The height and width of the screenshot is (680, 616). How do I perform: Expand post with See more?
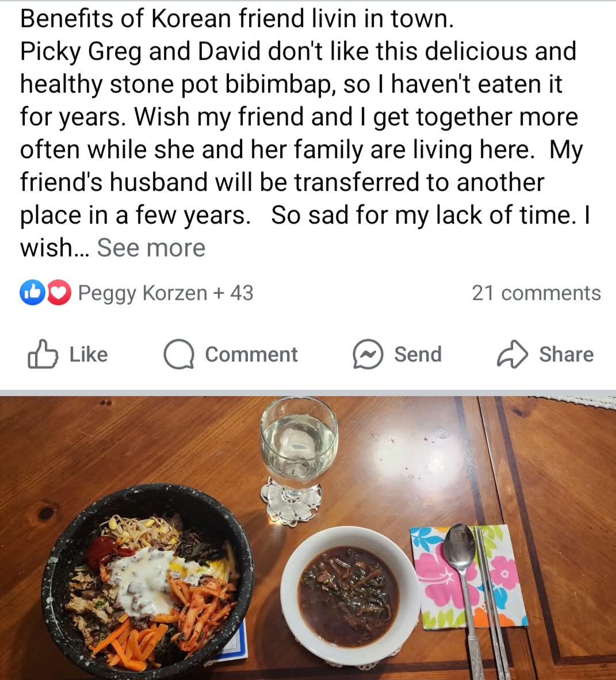coord(151,248)
